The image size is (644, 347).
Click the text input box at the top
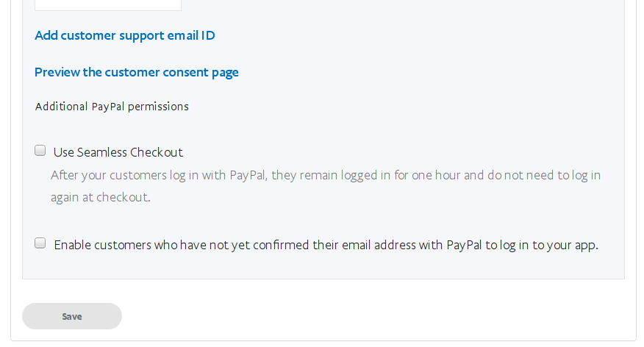point(107,4)
